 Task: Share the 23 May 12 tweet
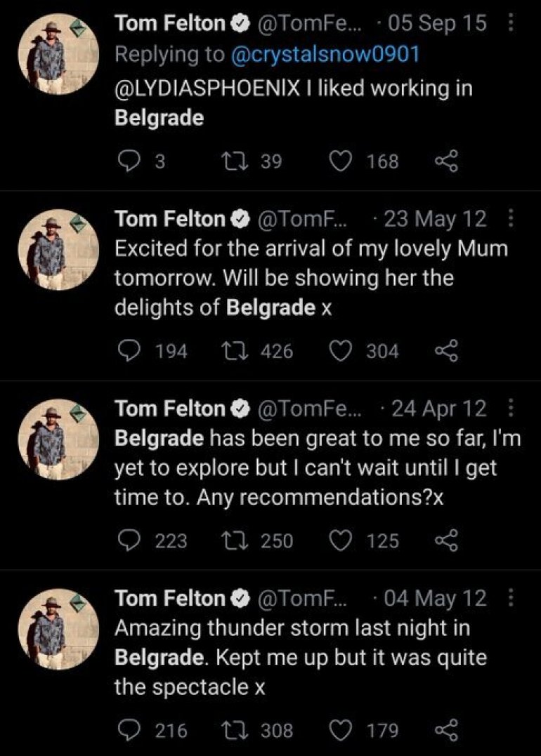(446, 350)
